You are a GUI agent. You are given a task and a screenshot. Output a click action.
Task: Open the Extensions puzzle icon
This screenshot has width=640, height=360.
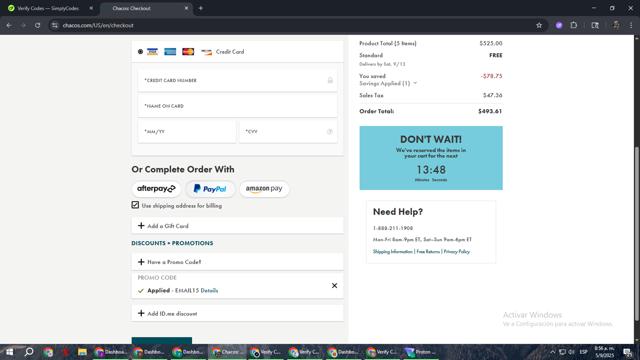573,25
